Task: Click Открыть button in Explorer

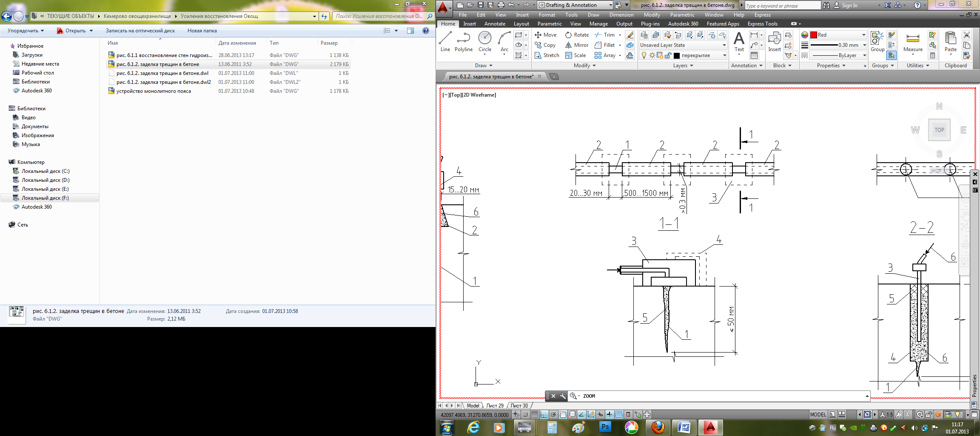Action: [x=75, y=31]
